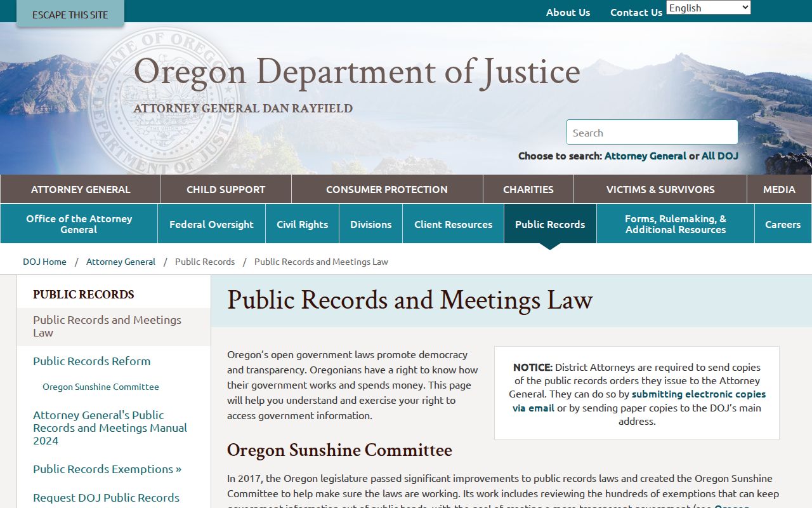This screenshot has height=508, width=812.
Task: Open the About Us page
Action: (568, 12)
